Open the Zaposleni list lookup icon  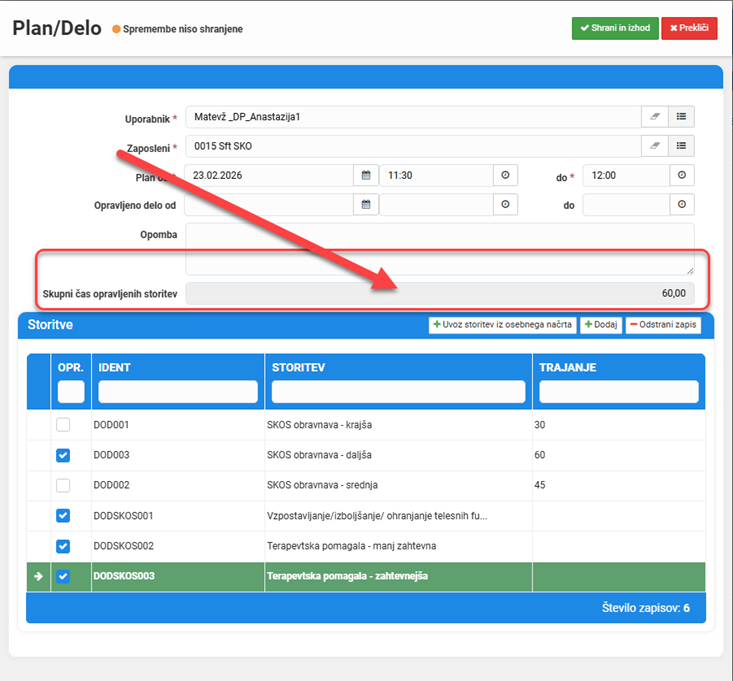681,146
